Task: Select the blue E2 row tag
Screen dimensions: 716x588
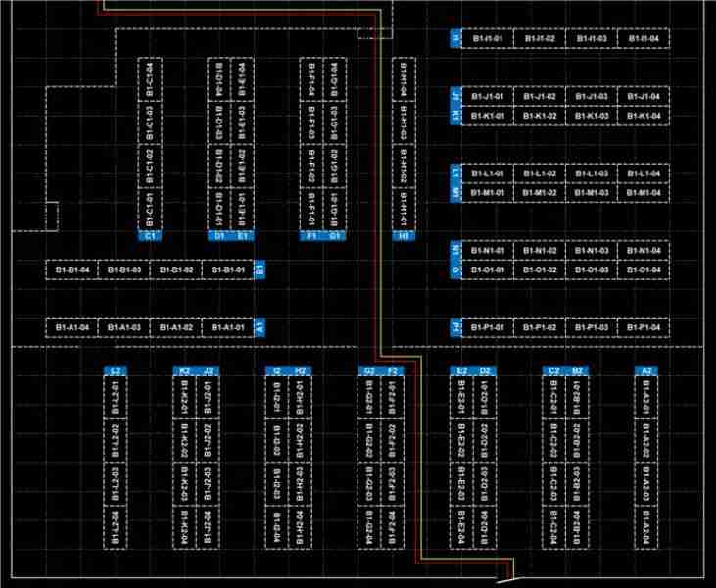Action: [x=461, y=371]
